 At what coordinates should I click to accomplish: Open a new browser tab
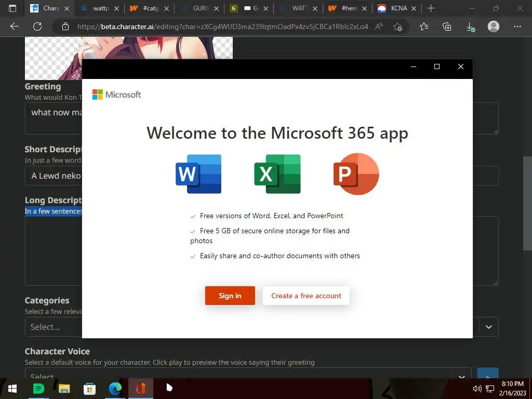coord(431,8)
